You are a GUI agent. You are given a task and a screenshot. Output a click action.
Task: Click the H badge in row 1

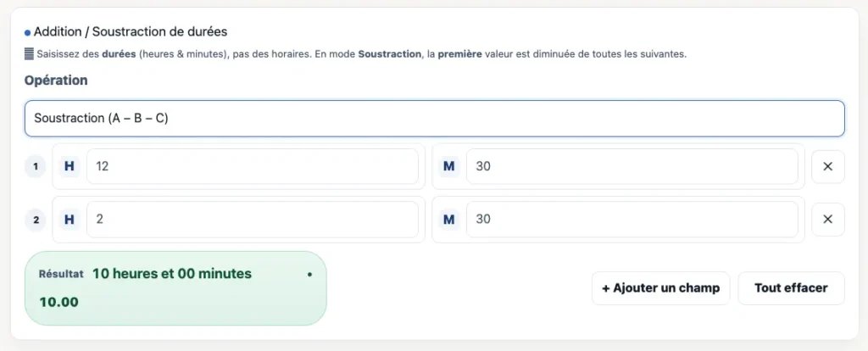70,167
